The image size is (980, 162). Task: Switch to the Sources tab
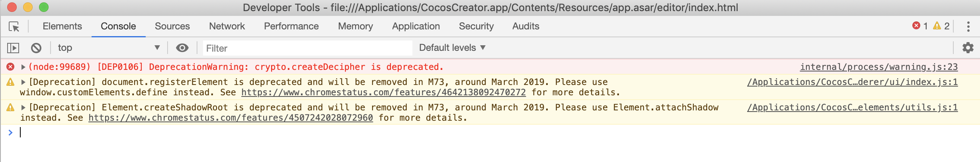click(172, 26)
